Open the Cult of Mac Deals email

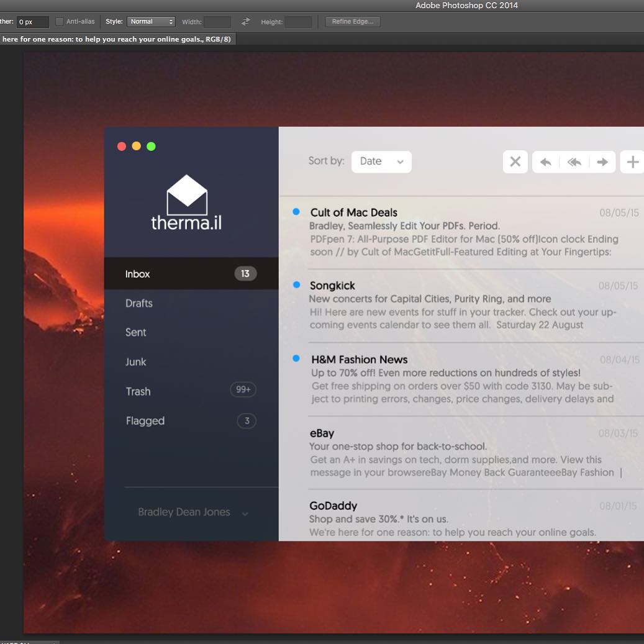pyautogui.click(x=462, y=232)
